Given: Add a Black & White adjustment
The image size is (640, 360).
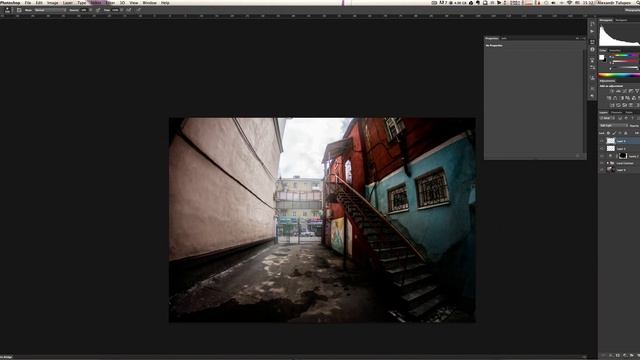Looking at the screenshot, I should 622,98.
